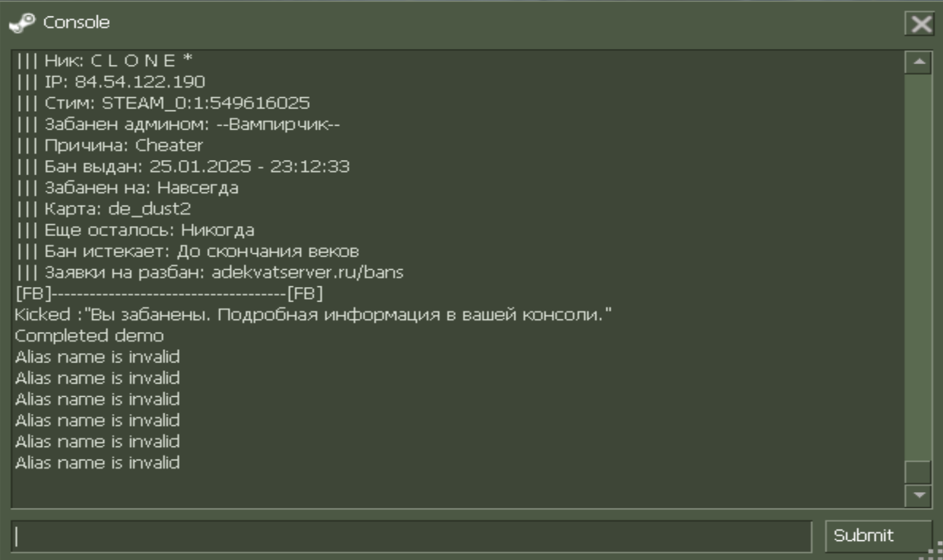This screenshot has height=560, width=943.
Task: Click the Ник: C L O N E line
Action: [104, 60]
